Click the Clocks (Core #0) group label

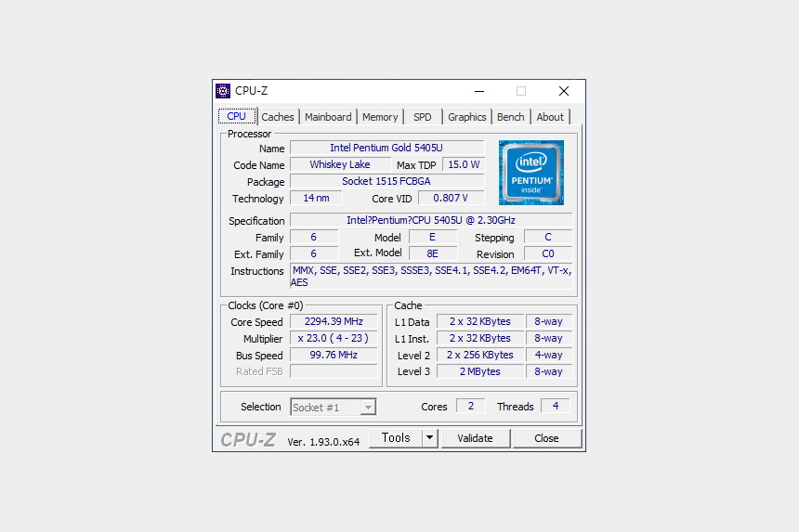[x=266, y=305]
